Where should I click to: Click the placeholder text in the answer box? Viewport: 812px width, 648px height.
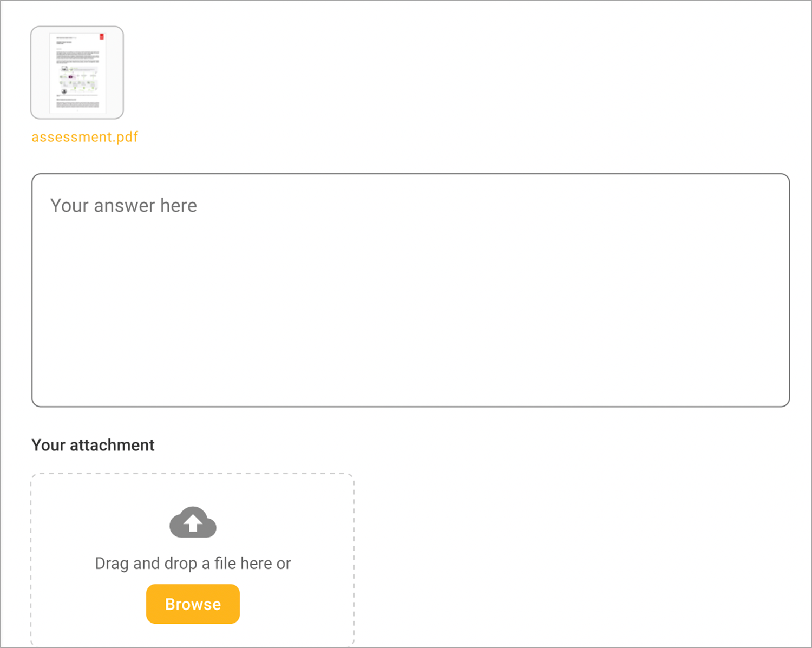[x=123, y=206]
